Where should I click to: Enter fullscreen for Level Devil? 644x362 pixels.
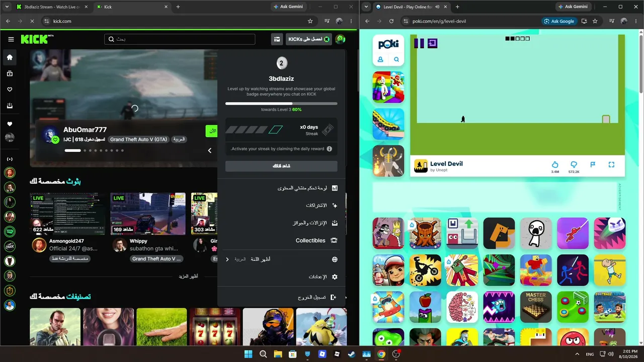point(611,164)
